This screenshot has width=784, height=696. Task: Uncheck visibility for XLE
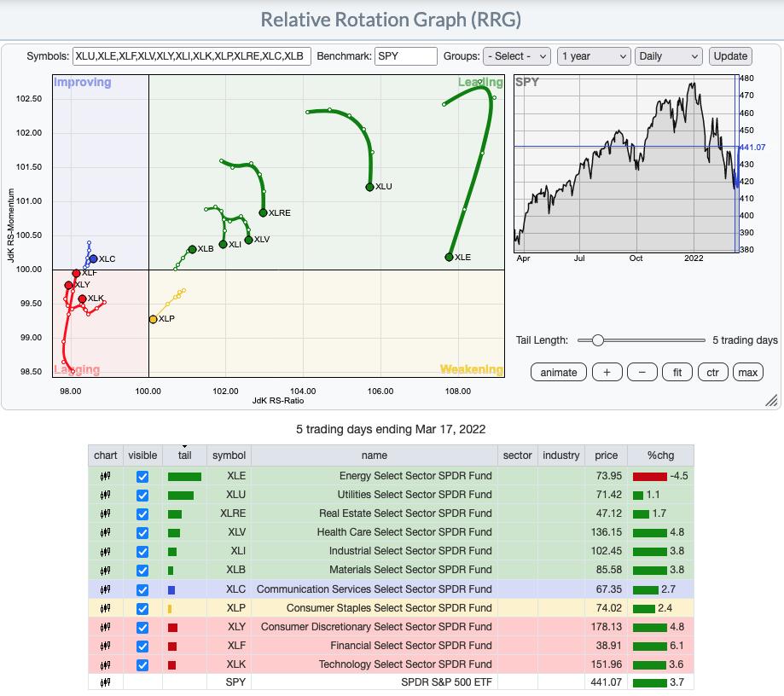[142, 477]
